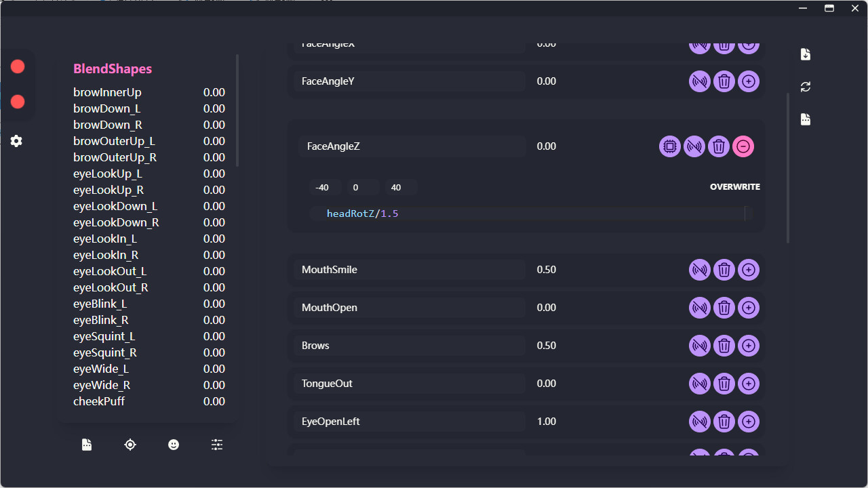Select the document icon at bottom left
868x488 pixels.
pos(87,445)
